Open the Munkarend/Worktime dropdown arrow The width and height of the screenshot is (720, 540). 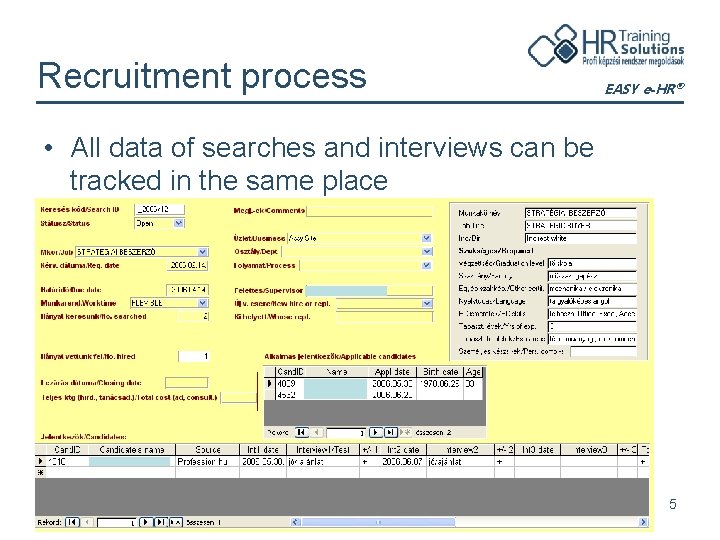(202, 303)
